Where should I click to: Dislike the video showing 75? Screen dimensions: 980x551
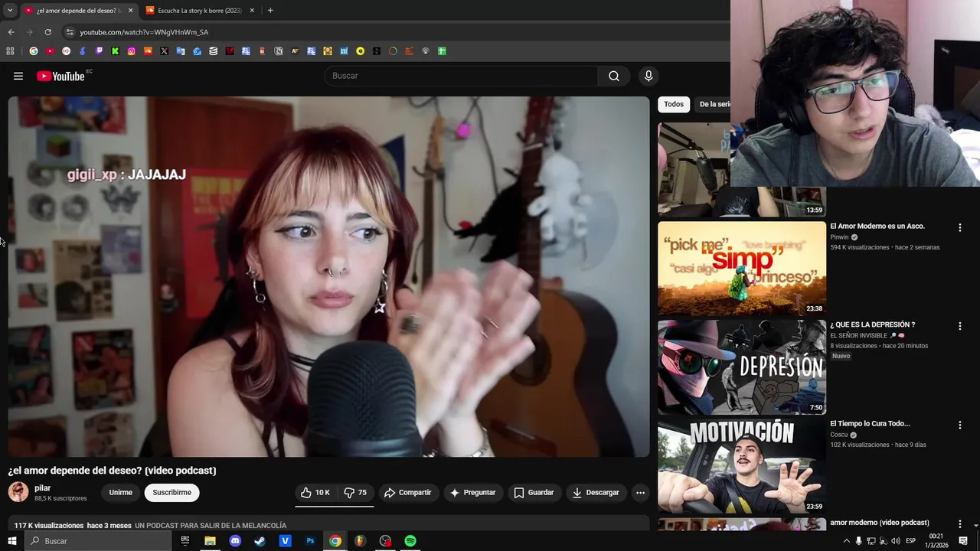pos(355,492)
